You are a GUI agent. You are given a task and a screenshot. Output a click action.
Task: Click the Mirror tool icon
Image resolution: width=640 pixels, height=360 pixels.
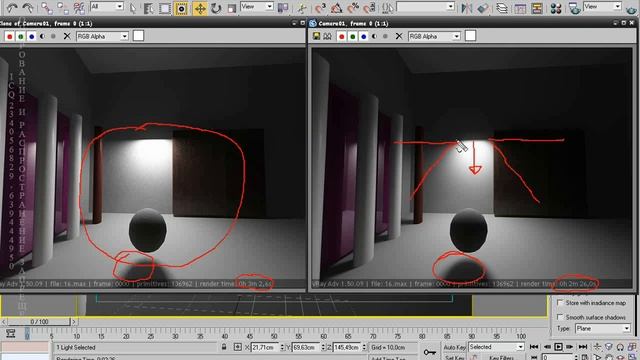(467, 8)
